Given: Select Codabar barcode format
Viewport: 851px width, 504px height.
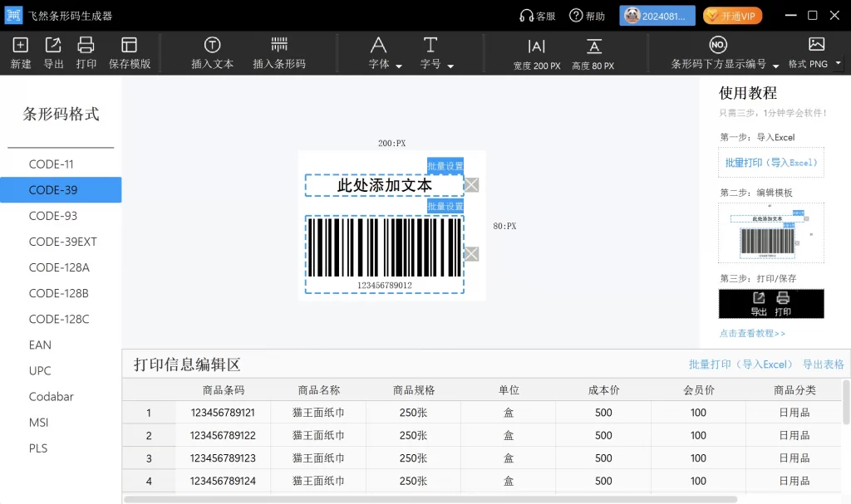Looking at the screenshot, I should (x=61, y=397).
